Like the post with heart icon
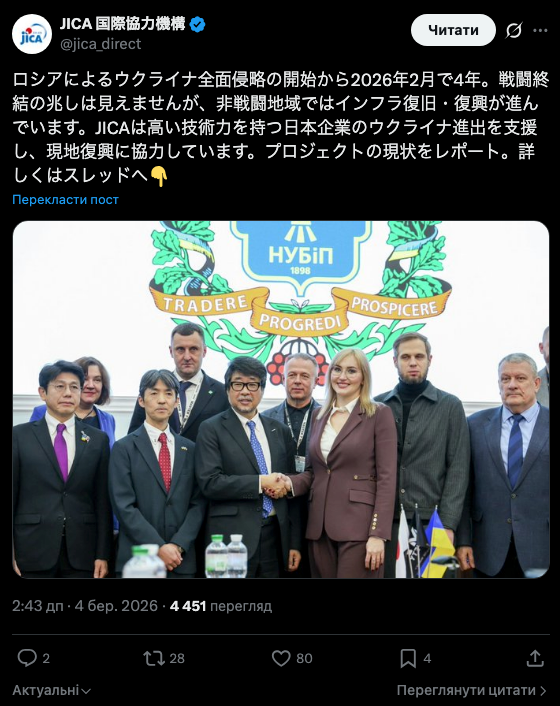This screenshot has height=706, width=560. [x=281, y=658]
